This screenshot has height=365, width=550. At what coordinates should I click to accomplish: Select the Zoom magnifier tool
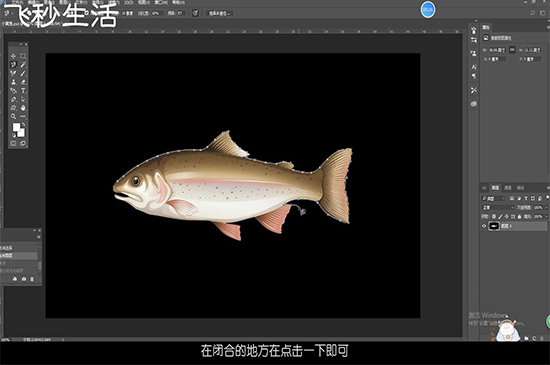13,116
